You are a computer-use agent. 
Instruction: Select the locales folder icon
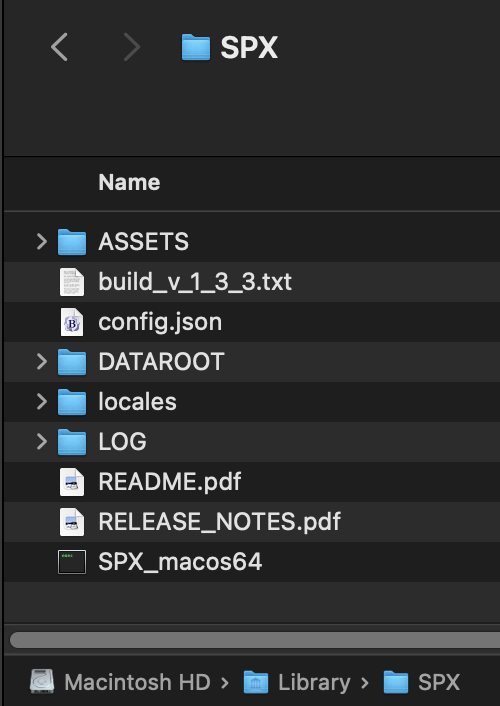click(72, 402)
